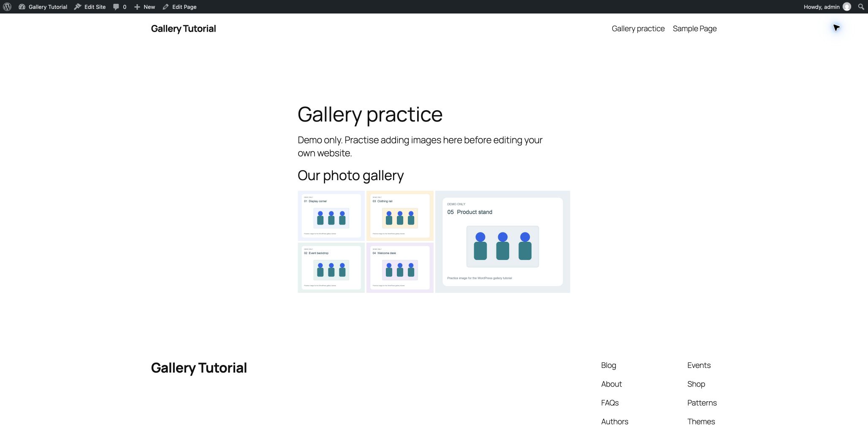Screen dimensions: 868x446
Task: Click the Gallery Tutorial site title in header
Action: tap(183, 29)
